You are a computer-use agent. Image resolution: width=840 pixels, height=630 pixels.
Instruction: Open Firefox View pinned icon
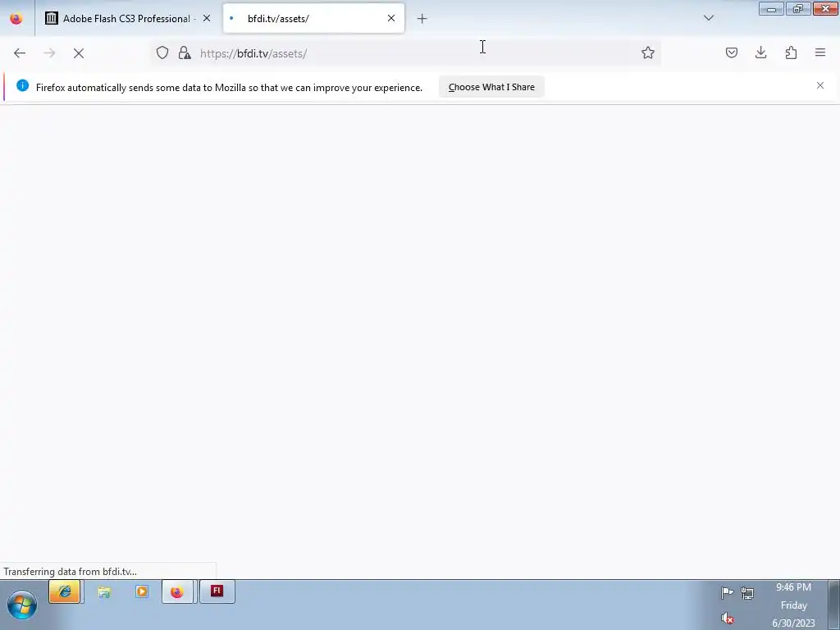16,19
